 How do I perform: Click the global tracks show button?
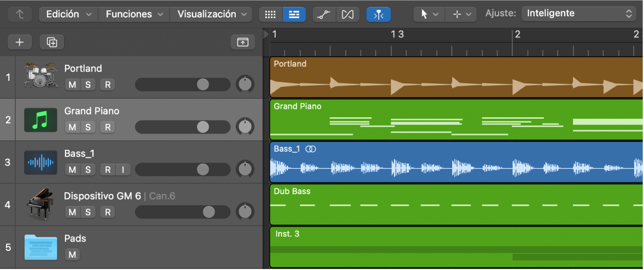pos(243,42)
